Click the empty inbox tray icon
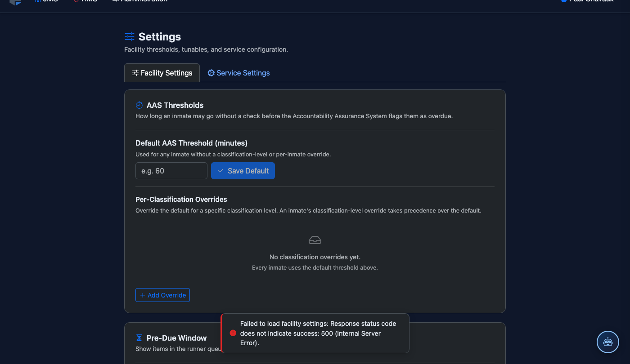 (315, 240)
